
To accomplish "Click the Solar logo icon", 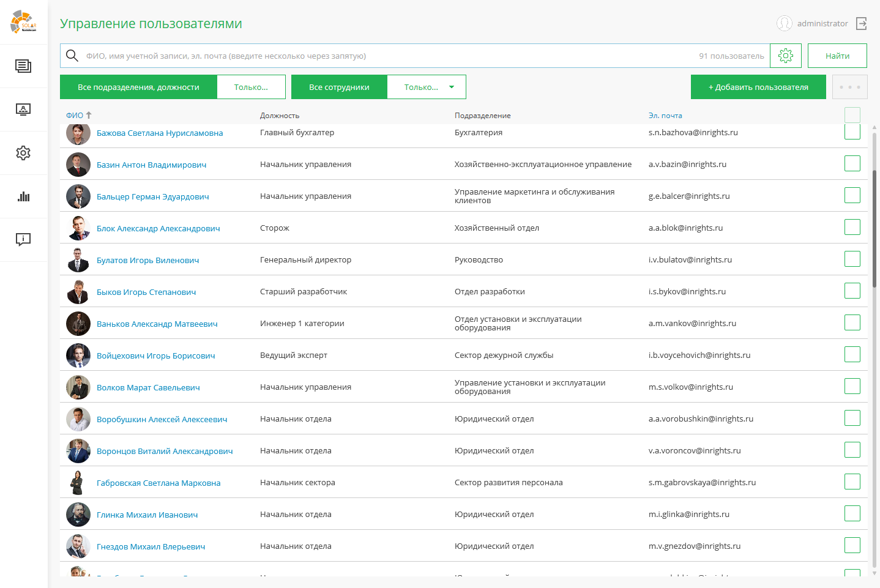I will [23, 22].
